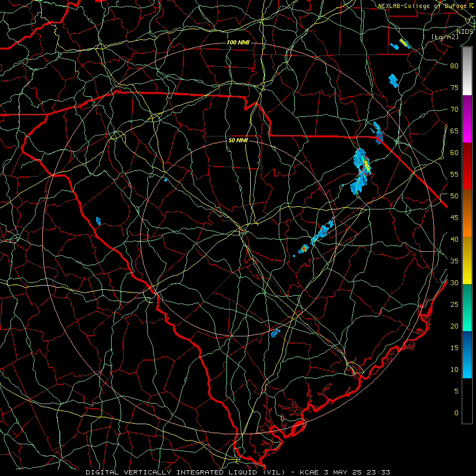This screenshot has width=476, height=476.
Task: Click the "NIDS" label above the scale
Action: coord(464,31)
